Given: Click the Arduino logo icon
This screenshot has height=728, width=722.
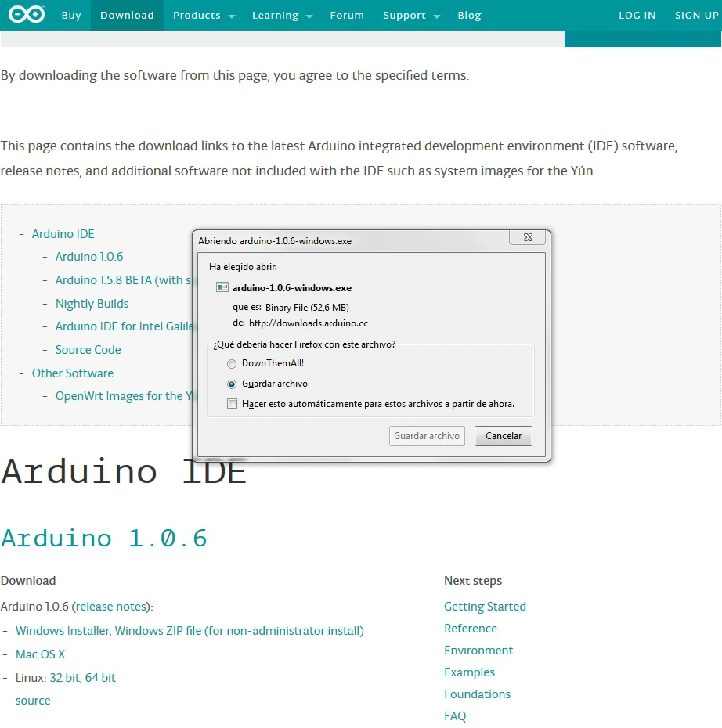Looking at the screenshot, I should click(x=27, y=15).
